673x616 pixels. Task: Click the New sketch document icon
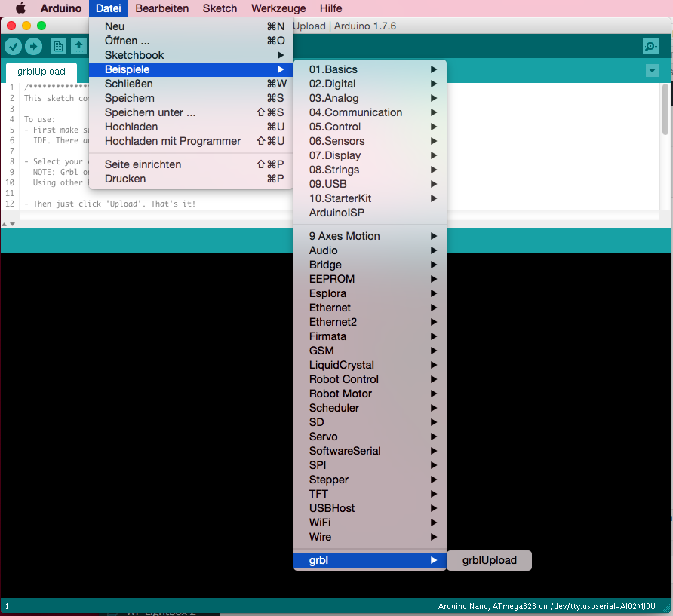coord(58,46)
